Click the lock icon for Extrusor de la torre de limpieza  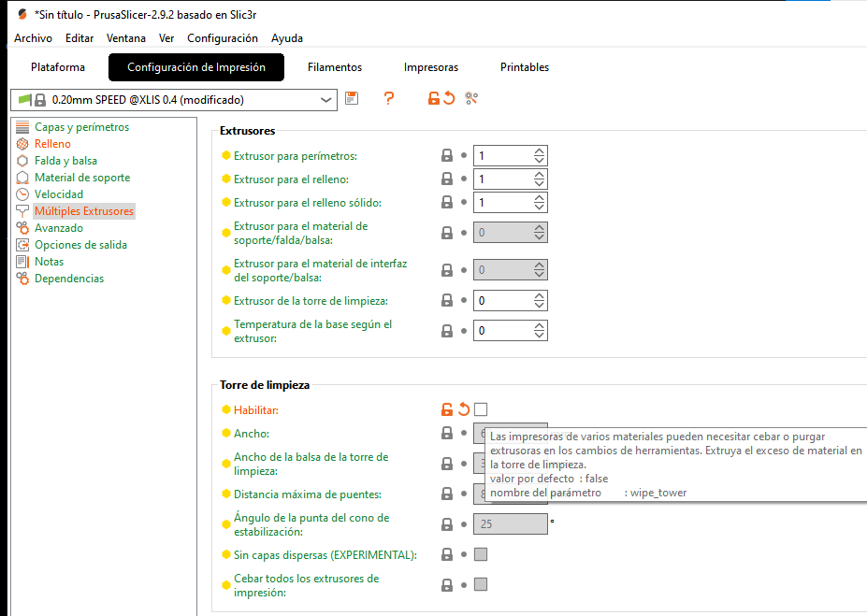(x=447, y=301)
